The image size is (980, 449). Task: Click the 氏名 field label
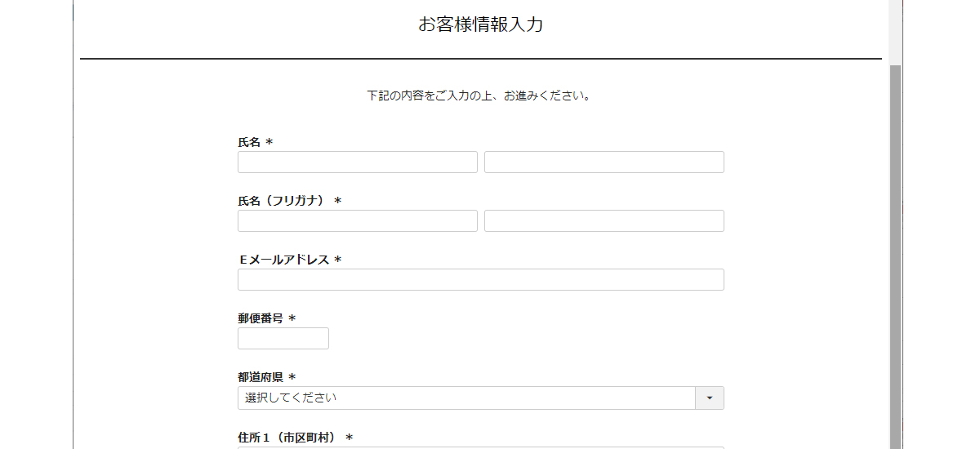[249, 143]
